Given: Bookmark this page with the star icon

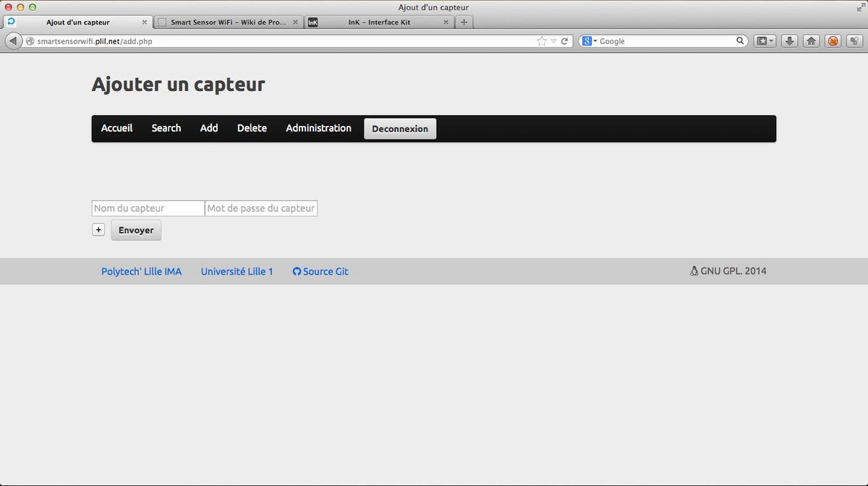Looking at the screenshot, I should [x=542, y=41].
